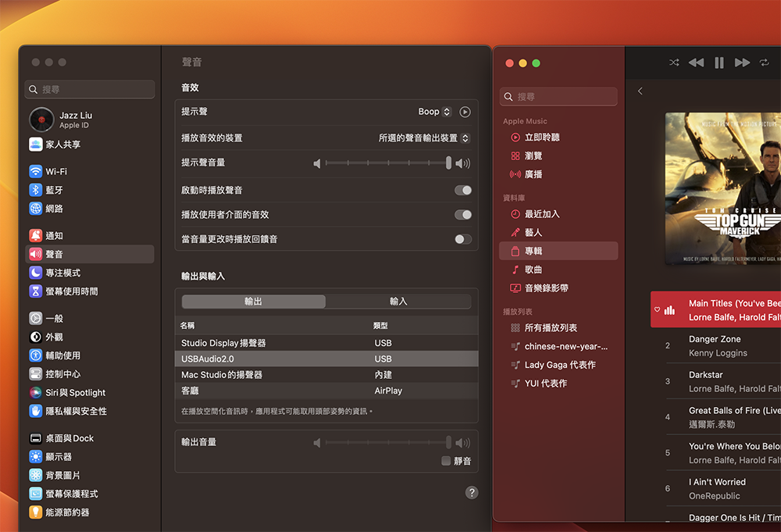Switch to the Output (輸出) tab
This screenshot has width=781, height=532.
point(254,302)
